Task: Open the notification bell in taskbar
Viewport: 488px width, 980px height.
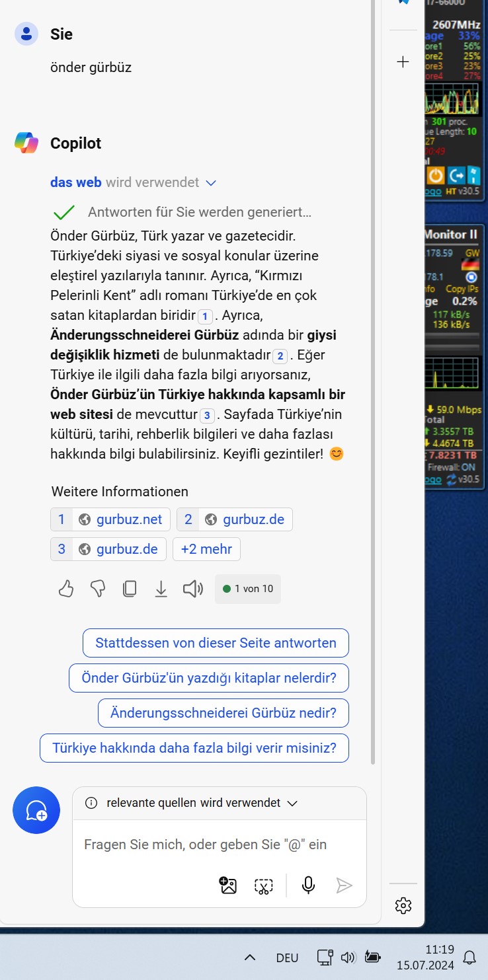Action: click(x=470, y=958)
